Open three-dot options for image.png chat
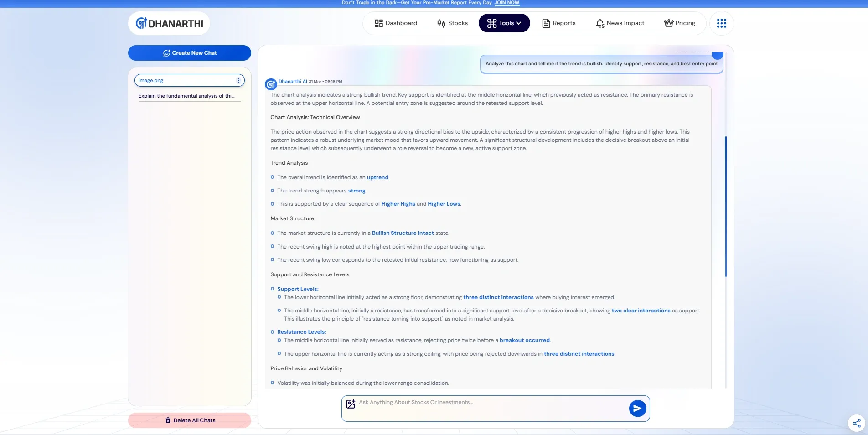Viewport: 868px width, 435px height. pos(238,81)
